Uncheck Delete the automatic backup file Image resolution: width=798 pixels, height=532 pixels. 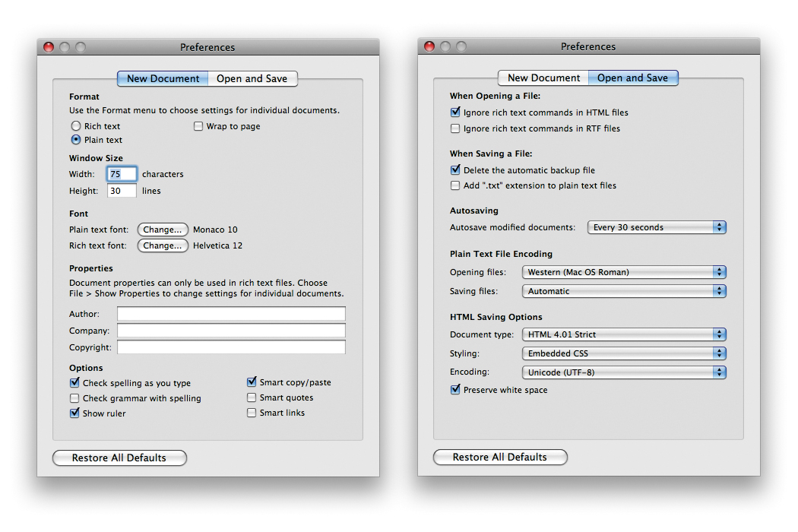tap(455, 170)
